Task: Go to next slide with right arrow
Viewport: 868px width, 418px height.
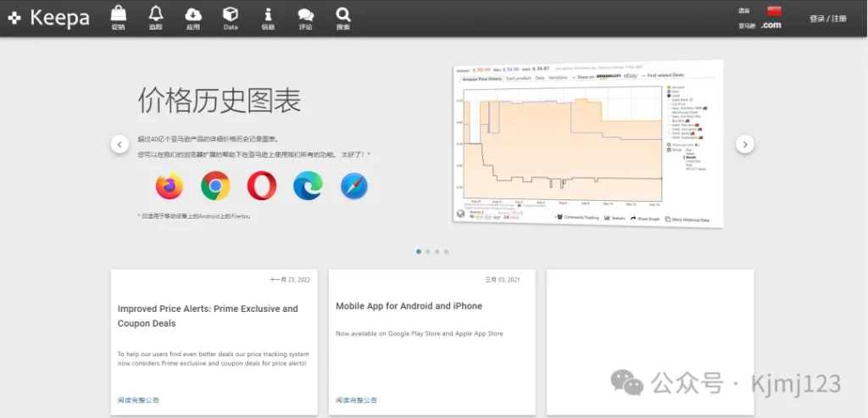Action: pos(744,144)
